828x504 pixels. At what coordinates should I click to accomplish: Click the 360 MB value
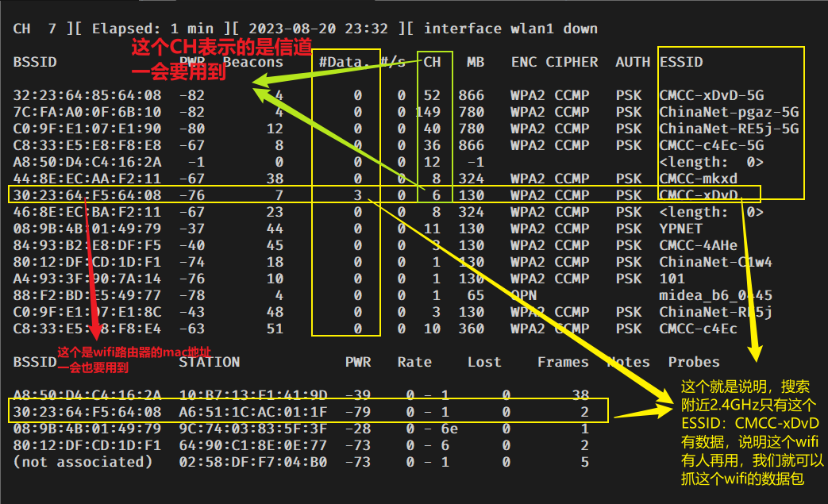(471, 329)
